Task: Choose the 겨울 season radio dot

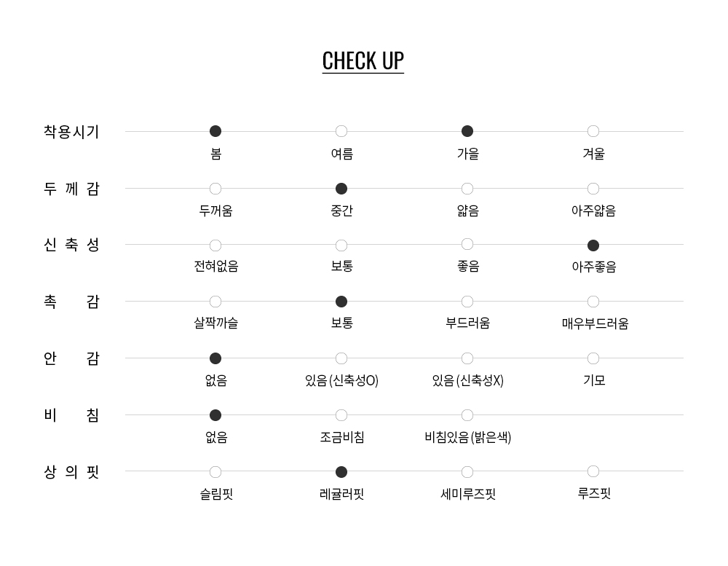Action: pyautogui.click(x=593, y=131)
